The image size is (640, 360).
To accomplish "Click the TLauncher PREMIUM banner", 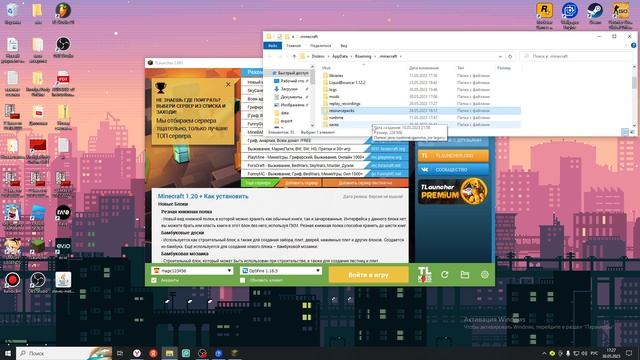I will pyautogui.click(x=453, y=191).
